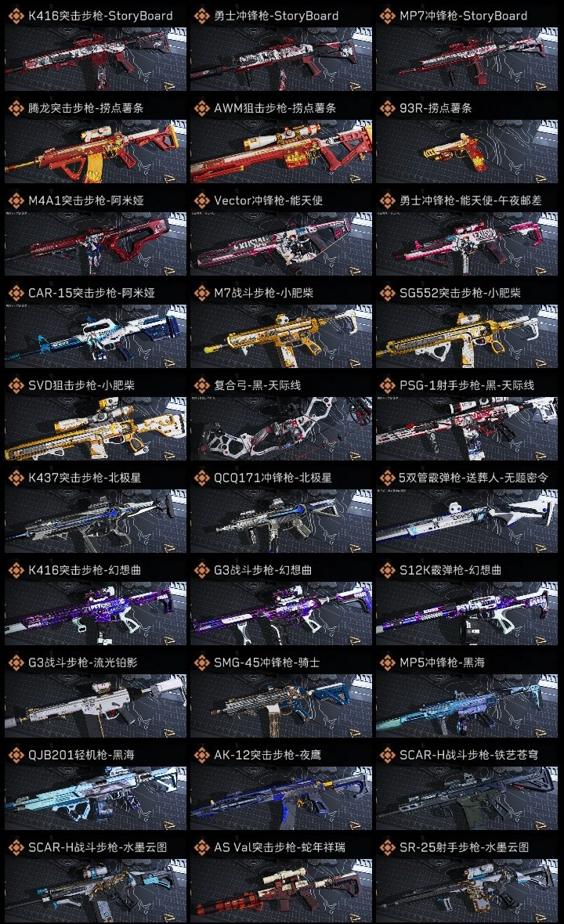This screenshot has height=924, width=564.
Task: Click the diamond icon beside SR-25射手步枪-水墨云图
Action: pos(387,847)
